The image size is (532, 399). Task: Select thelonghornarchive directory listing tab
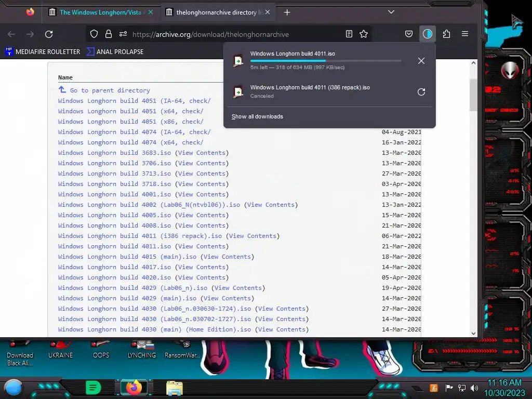217,12
